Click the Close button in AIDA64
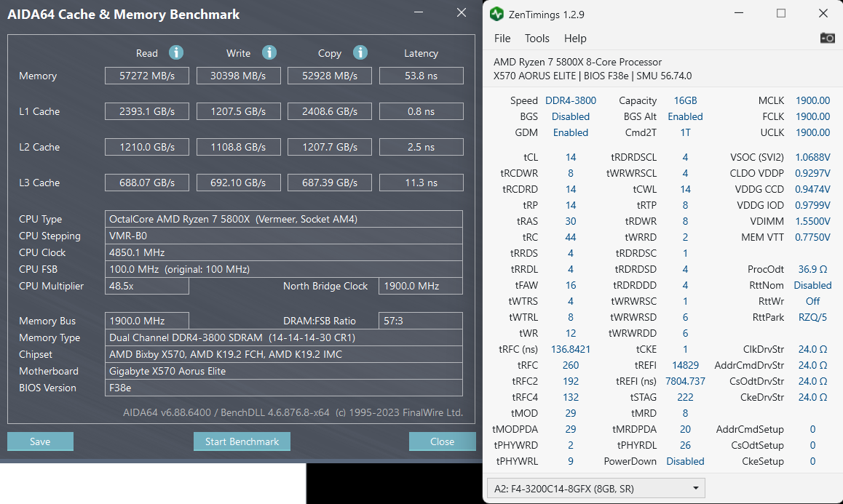This screenshot has height=504, width=843. 442,441
